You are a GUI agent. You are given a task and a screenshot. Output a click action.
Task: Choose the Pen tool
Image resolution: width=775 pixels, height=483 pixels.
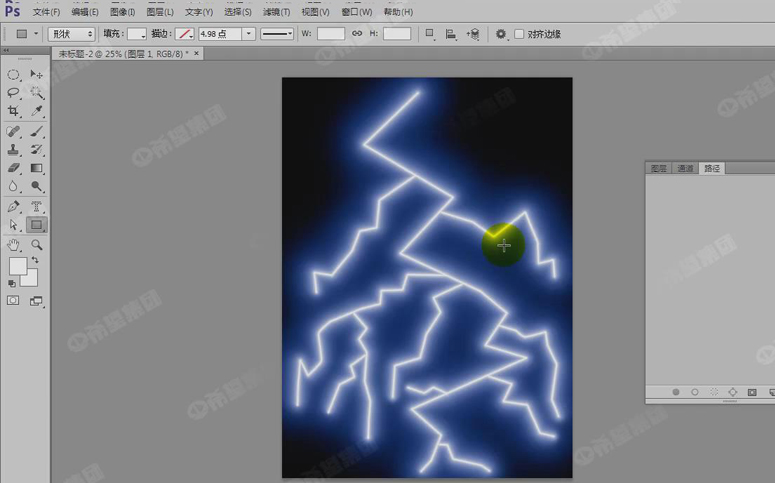pos(14,207)
